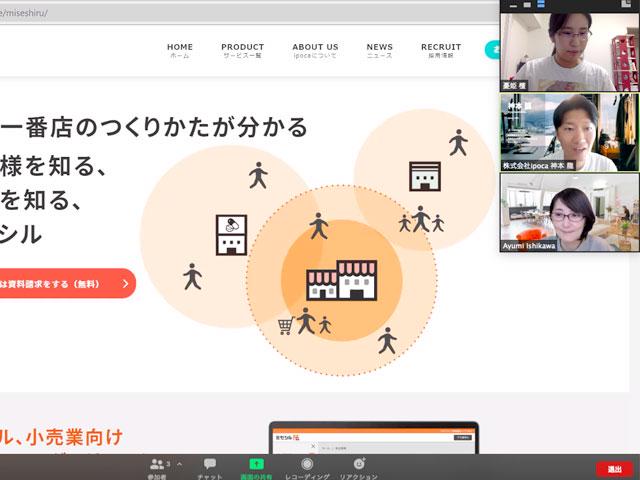Open NEWS in the website navigation
Viewport: 640px width, 480px height.
[x=380, y=51]
